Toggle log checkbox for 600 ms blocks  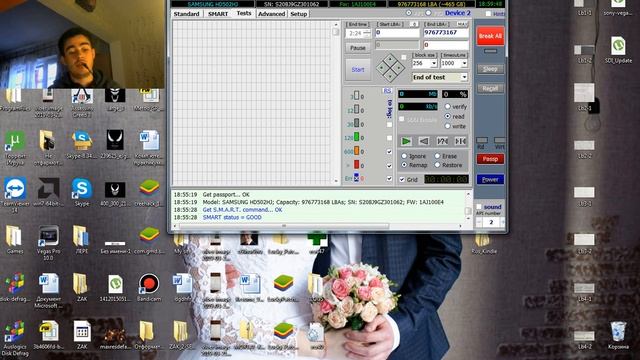pyautogui.click(x=389, y=151)
